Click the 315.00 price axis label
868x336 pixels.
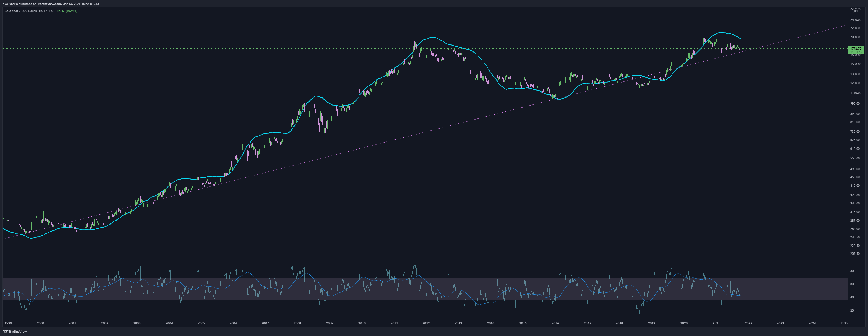[x=855, y=212]
